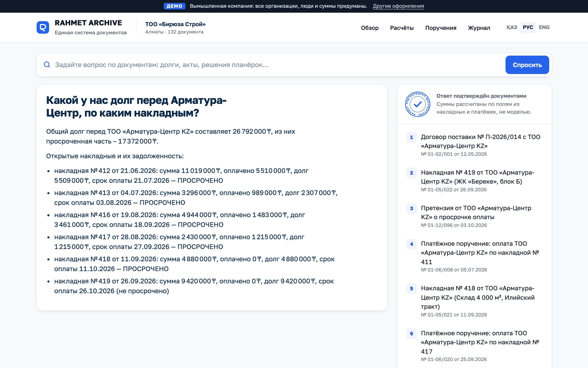Image resolution: width=588 pixels, height=368 pixels.
Task: Open the Обзор section
Action: tap(370, 28)
